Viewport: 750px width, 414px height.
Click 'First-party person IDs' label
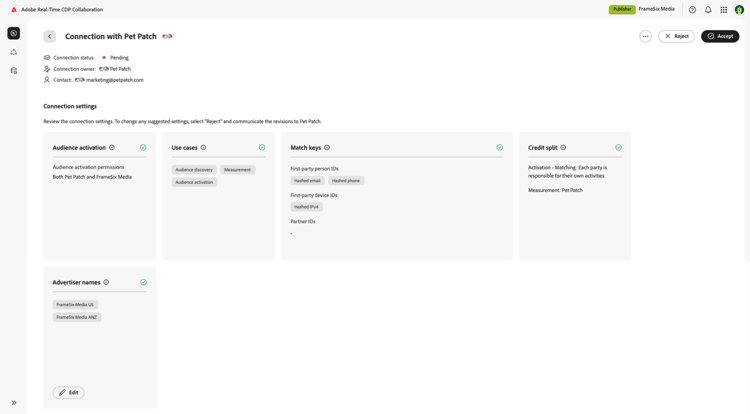point(314,169)
